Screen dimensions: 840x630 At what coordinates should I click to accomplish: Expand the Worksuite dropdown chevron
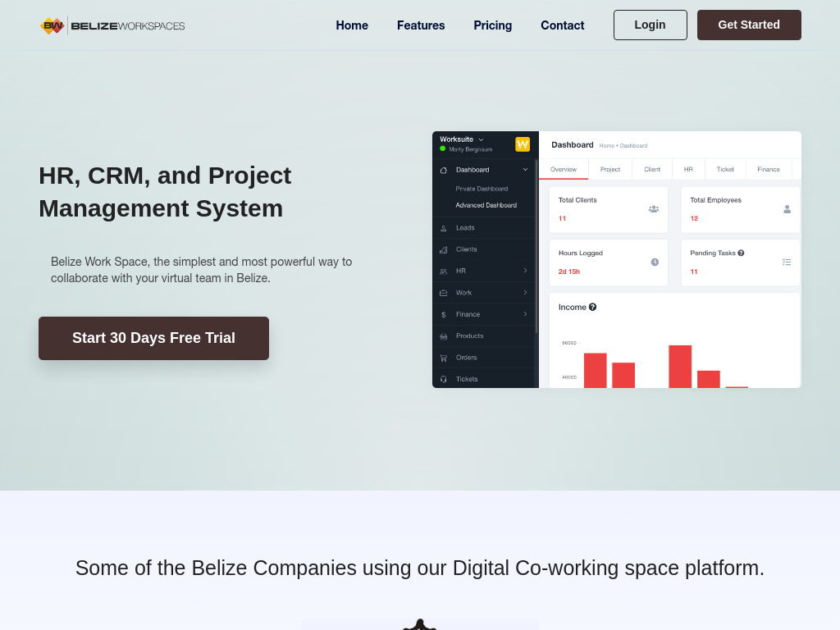481,139
